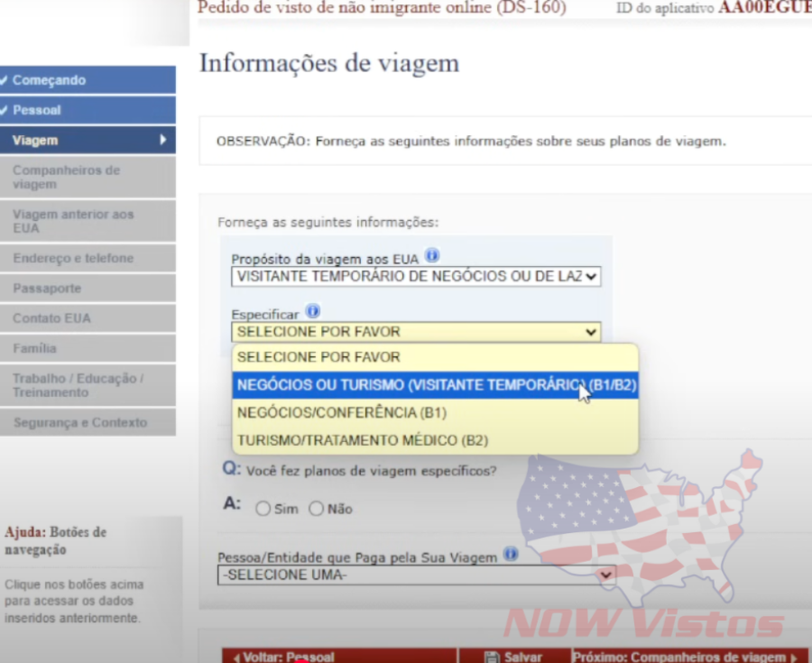This screenshot has width=812, height=663.
Task: Select the Sim radio button
Action: (x=263, y=508)
